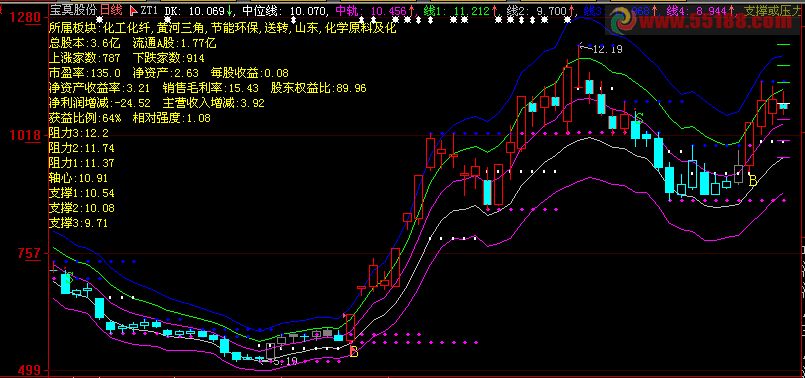The width and height of the screenshot is (805, 378).
Task: Select the 主营收入增减:3.92 value
Action: [x=214, y=103]
